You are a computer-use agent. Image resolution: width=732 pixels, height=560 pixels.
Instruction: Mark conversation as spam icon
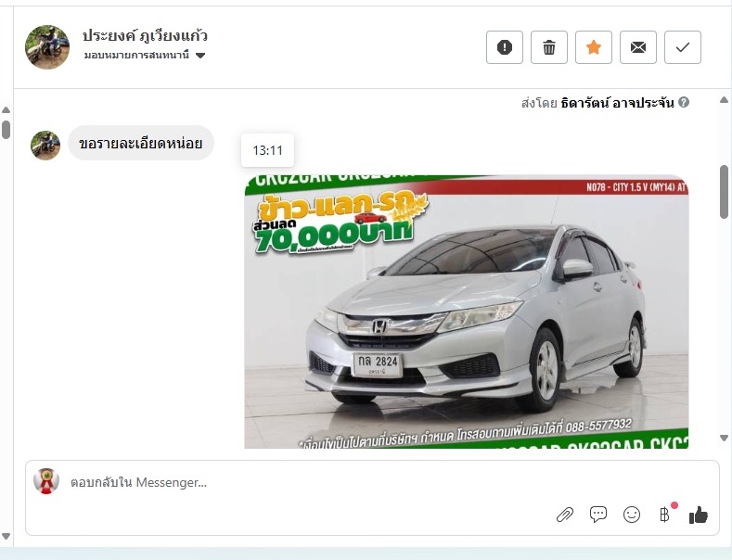coord(505,47)
